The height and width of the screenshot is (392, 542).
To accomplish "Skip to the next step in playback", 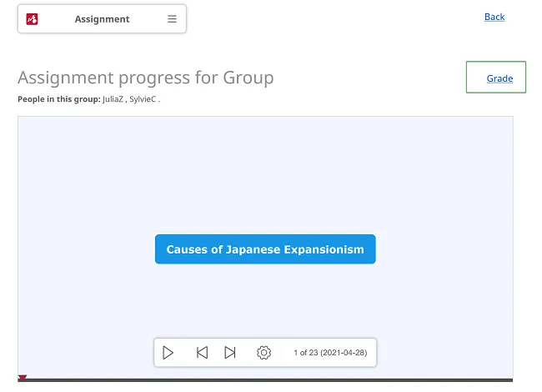I will coord(230,353).
